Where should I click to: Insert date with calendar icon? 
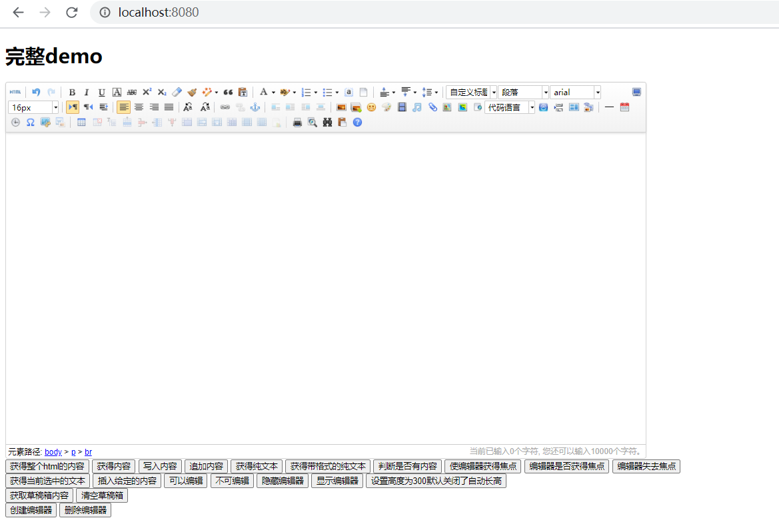624,107
